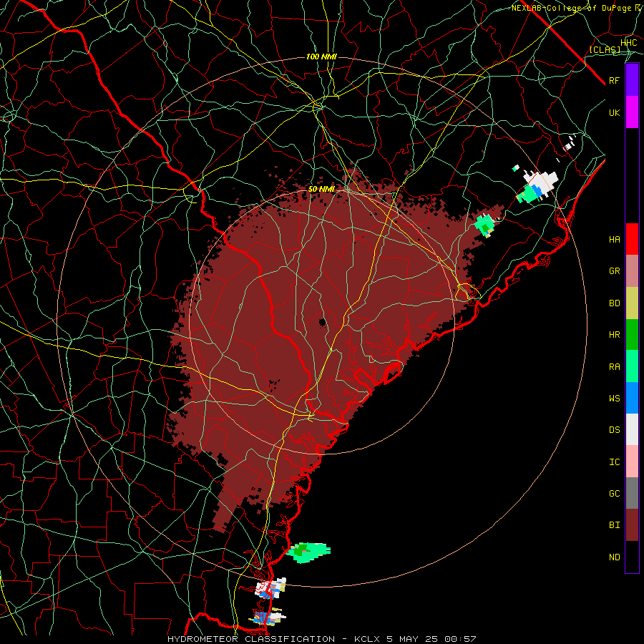This screenshot has width=644, height=644.
Task: Click the small green rain cell northeast
Action: tap(484, 225)
